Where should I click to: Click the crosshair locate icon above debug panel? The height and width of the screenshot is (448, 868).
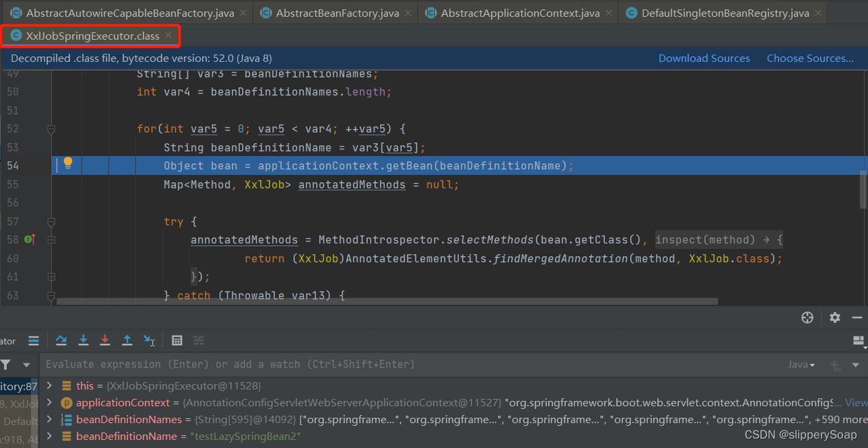pos(807,318)
